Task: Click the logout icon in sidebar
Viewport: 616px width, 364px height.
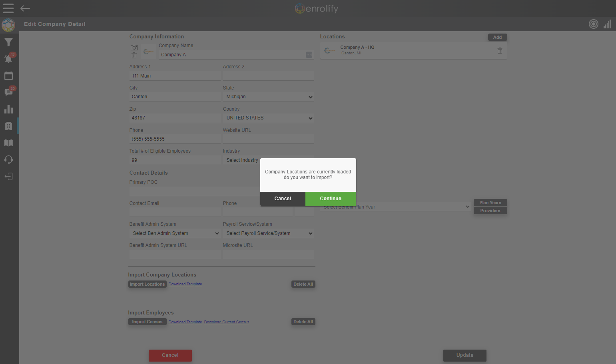Action: (8, 177)
